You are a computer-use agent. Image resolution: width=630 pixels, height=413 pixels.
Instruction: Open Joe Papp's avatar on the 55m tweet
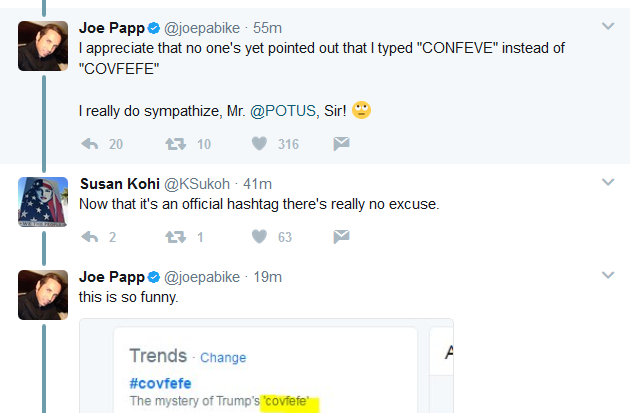pos(43,46)
